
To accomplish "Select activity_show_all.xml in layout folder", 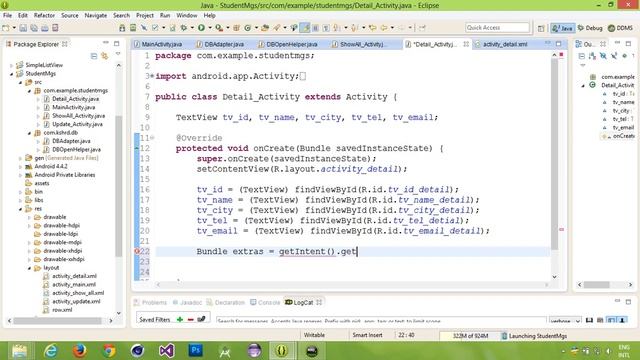I will (78, 293).
